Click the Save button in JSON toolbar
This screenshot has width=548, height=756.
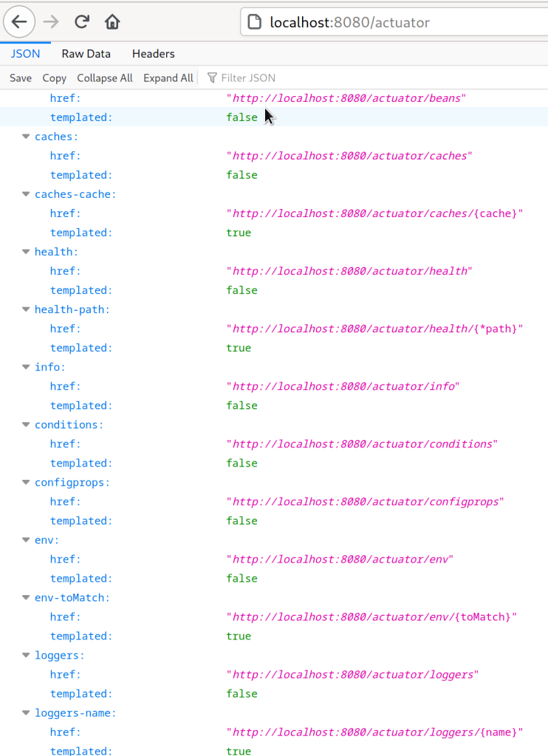[x=20, y=78]
